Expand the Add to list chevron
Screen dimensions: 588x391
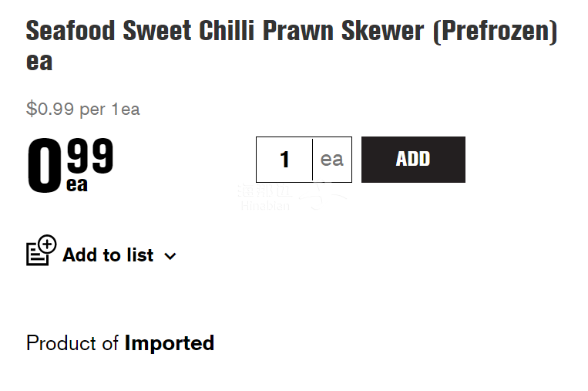click(x=170, y=256)
